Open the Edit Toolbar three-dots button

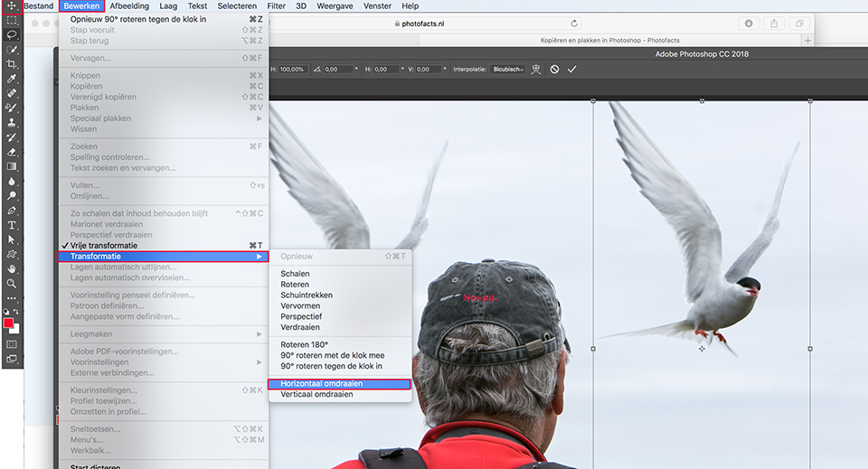click(x=12, y=298)
